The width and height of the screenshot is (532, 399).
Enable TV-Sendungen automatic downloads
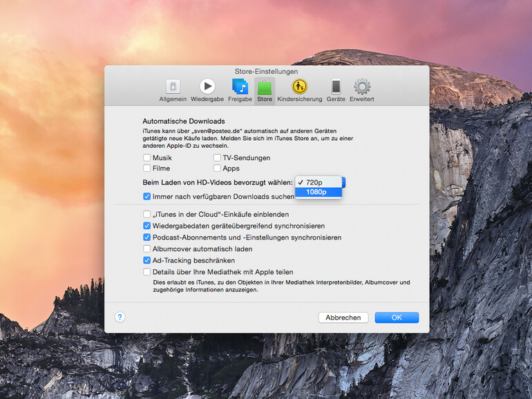tap(217, 158)
